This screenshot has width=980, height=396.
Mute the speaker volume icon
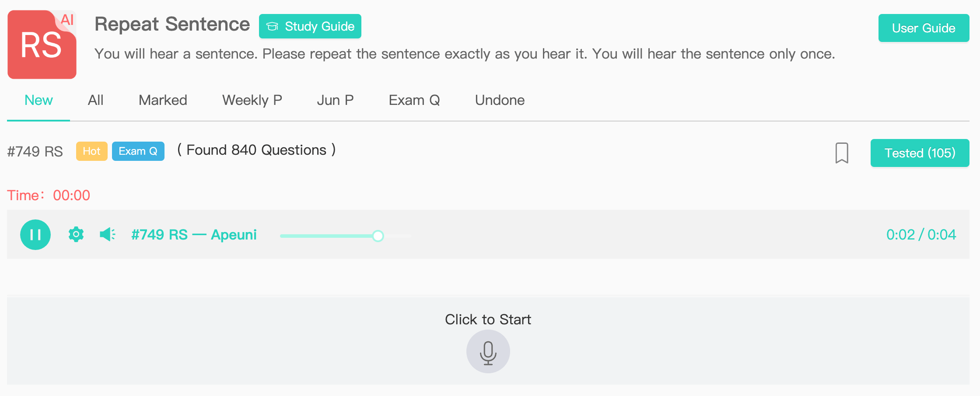point(108,235)
